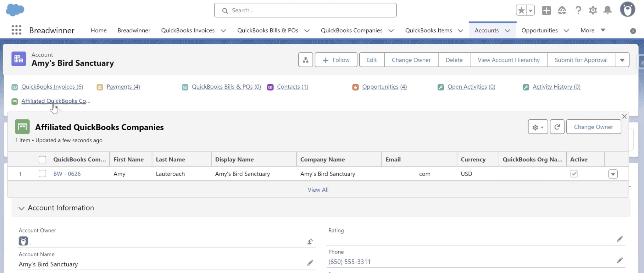Click the account hierarchy icon button
This screenshot has height=273, width=644.
(305, 60)
